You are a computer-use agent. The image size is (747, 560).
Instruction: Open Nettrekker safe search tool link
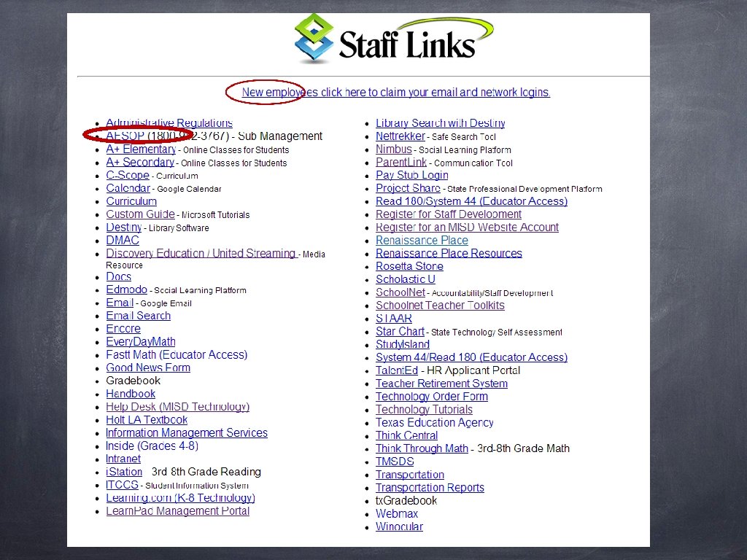(400, 136)
